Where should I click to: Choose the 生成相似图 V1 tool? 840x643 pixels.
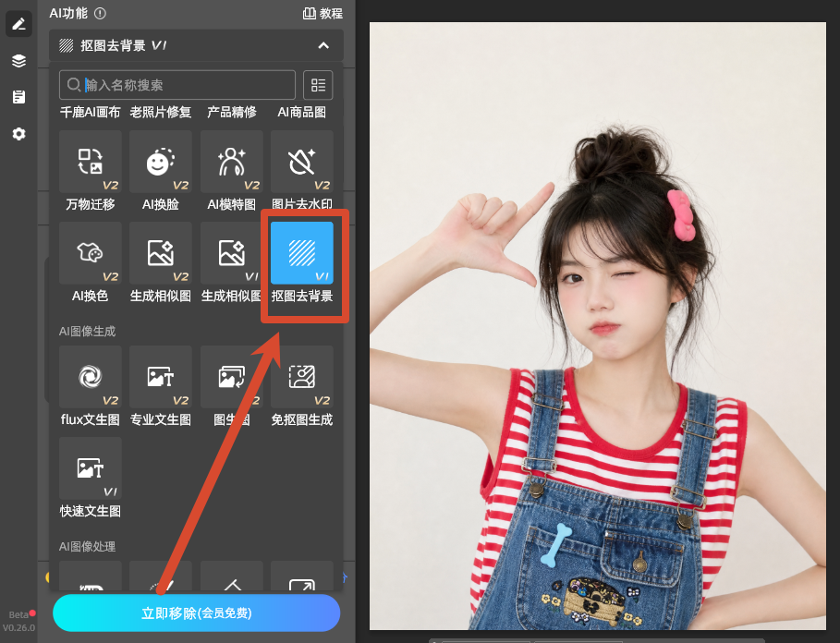tap(231, 253)
